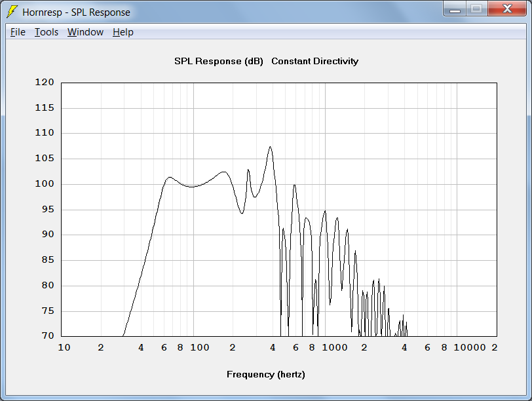Click the 120 dB y-axis label

(x=45, y=82)
